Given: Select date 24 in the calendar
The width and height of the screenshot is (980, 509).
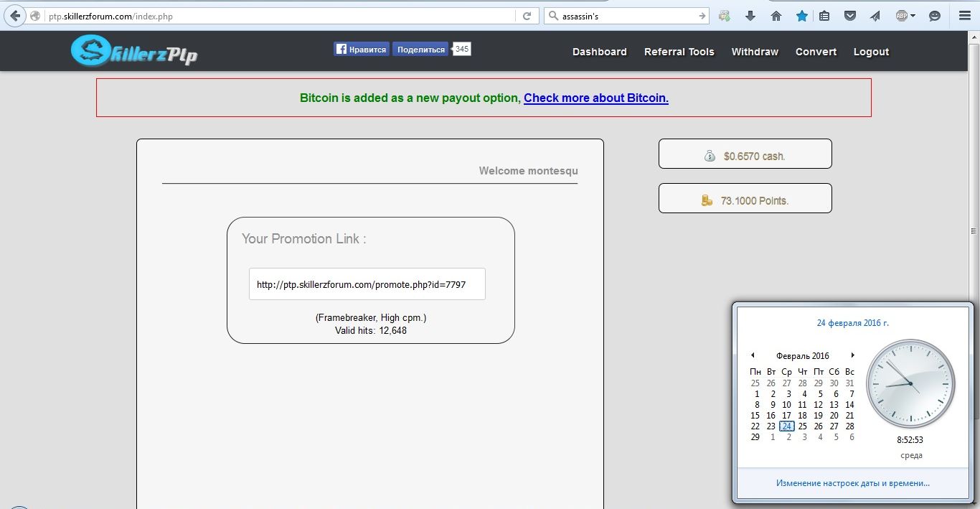Looking at the screenshot, I should point(787,426).
